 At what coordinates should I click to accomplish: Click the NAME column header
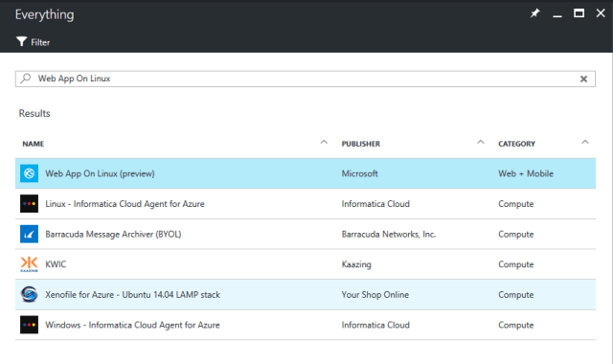(x=34, y=144)
